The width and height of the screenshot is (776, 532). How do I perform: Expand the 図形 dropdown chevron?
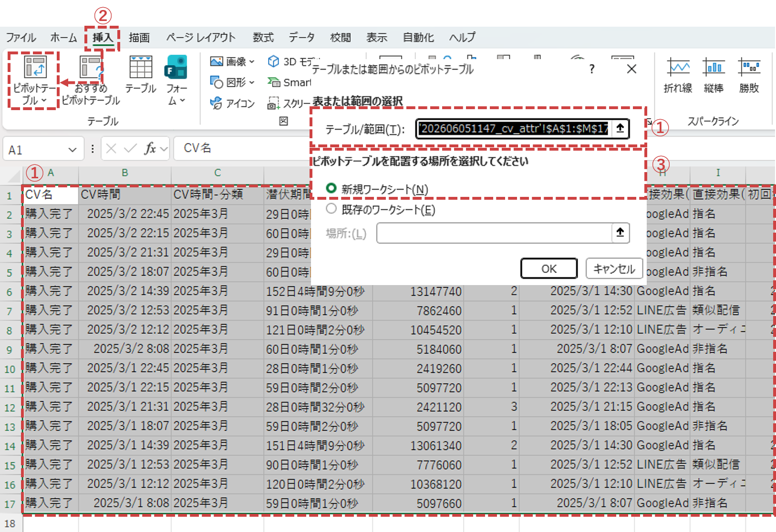coord(252,82)
